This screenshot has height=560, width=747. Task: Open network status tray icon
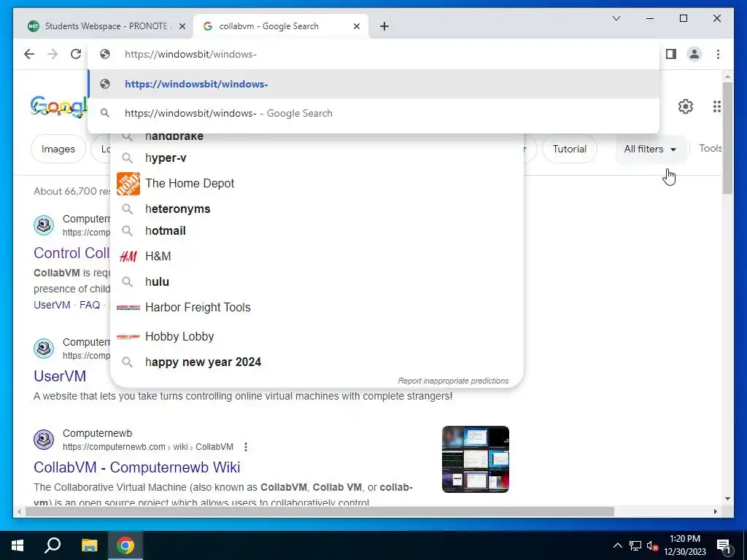[635, 545]
